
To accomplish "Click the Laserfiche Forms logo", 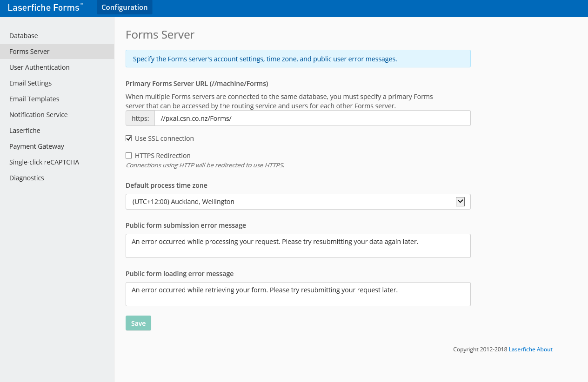I will click(x=45, y=7).
